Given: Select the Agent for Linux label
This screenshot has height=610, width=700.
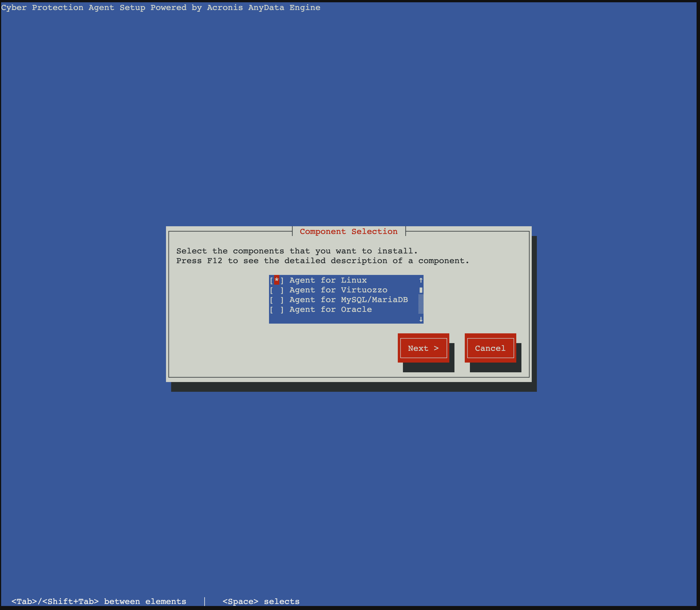Looking at the screenshot, I should pos(328,280).
